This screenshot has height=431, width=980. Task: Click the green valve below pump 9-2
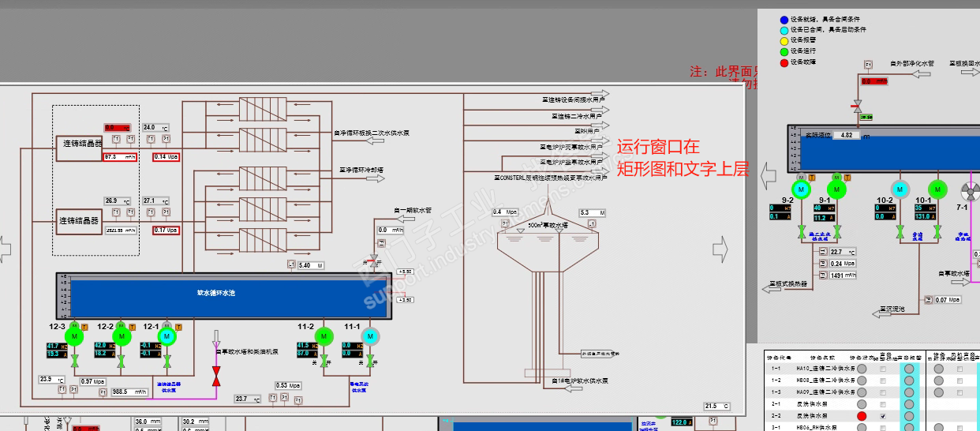(801, 232)
